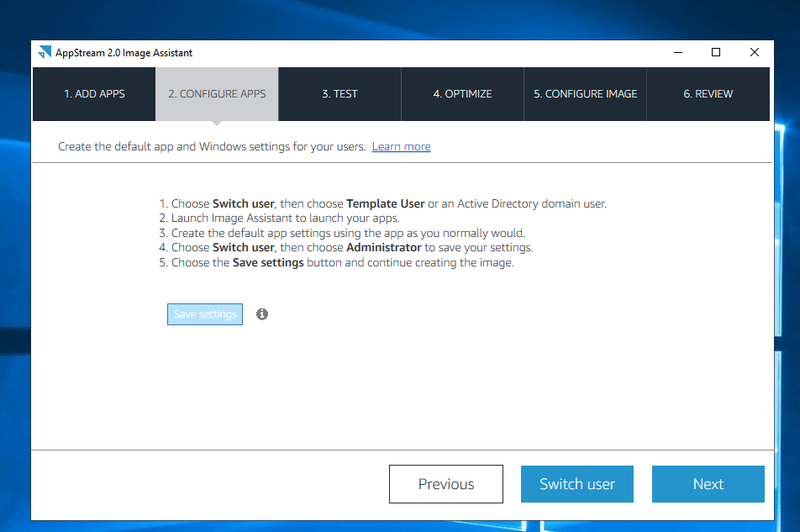Jump to the 6. REVIEW tab

tap(708, 94)
